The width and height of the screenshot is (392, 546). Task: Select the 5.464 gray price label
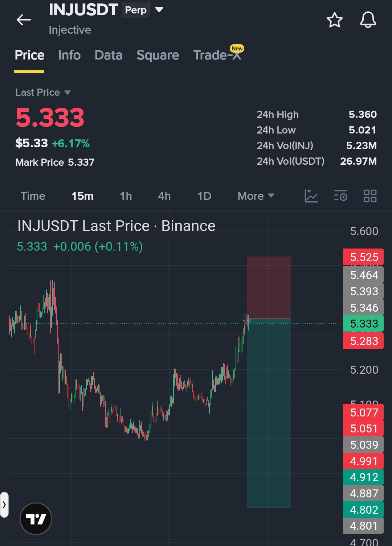[x=363, y=275]
